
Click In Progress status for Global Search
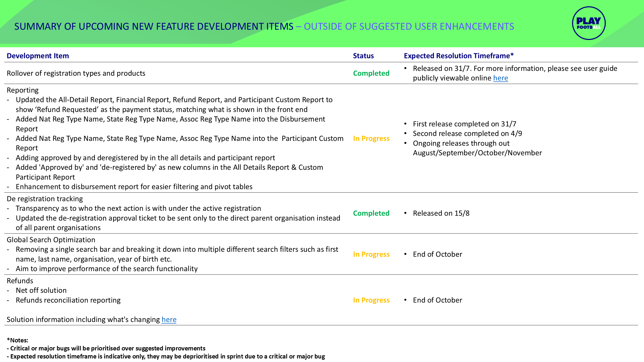click(x=371, y=254)
